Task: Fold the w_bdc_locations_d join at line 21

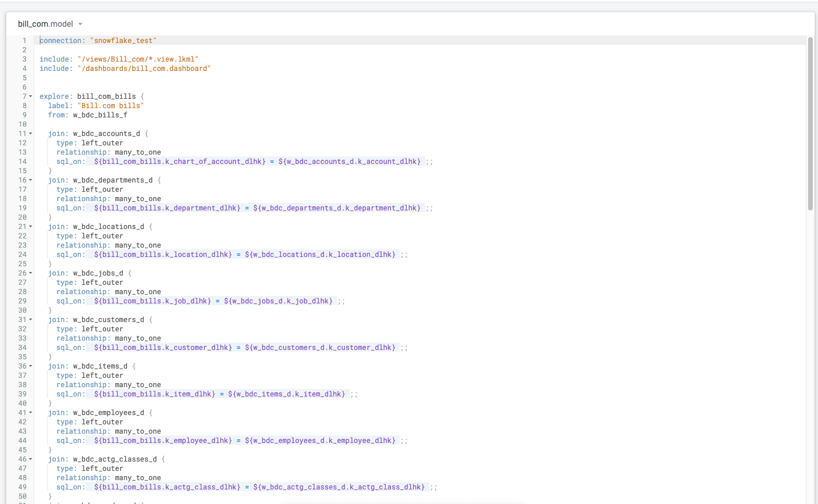Action: click(x=31, y=227)
